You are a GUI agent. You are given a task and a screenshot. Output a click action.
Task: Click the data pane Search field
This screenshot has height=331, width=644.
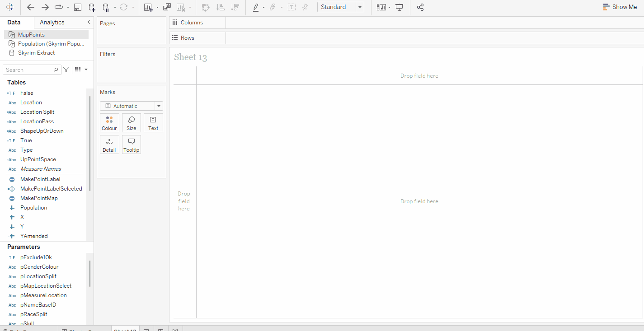pyautogui.click(x=29, y=70)
